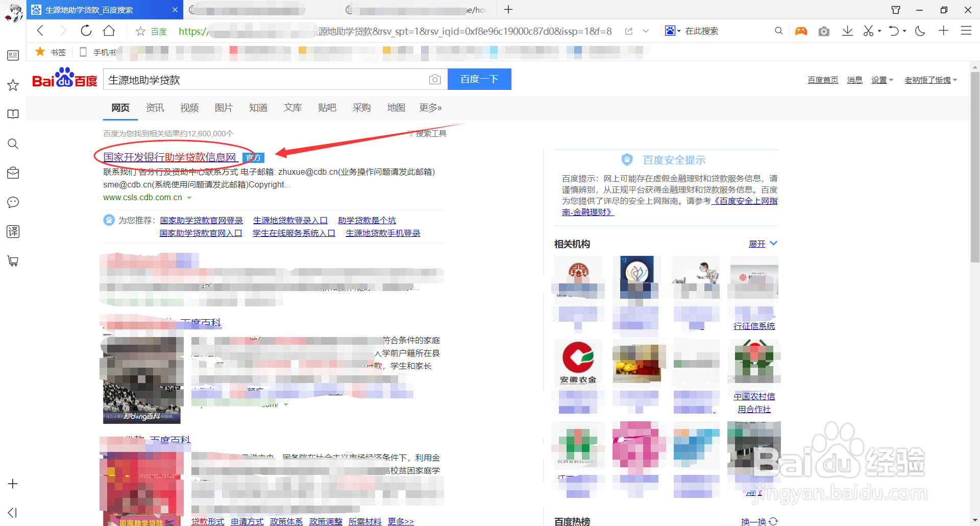Open a new tab with the plus button
980x526 pixels.
(x=508, y=9)
